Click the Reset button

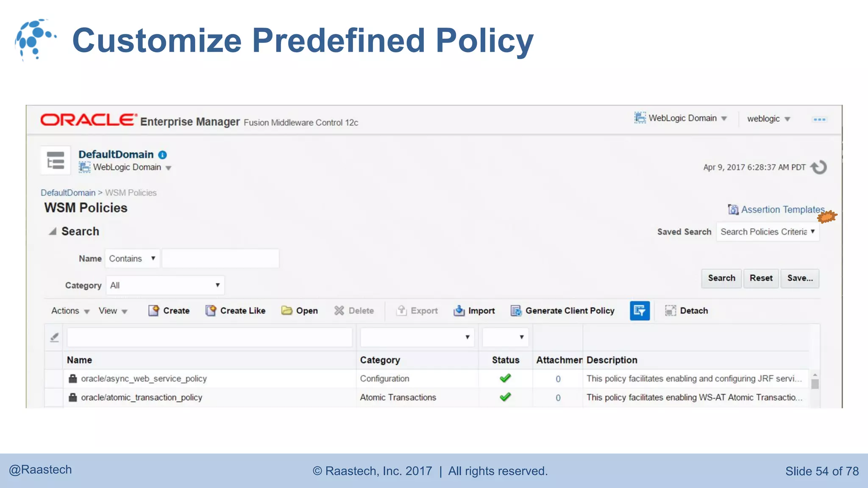coord(761,278)
